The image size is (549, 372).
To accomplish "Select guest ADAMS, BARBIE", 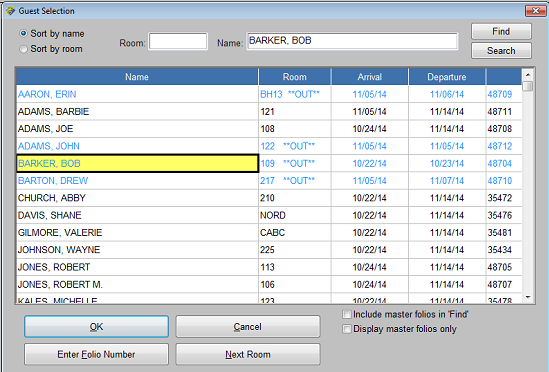I will click(x=137, y=111).
